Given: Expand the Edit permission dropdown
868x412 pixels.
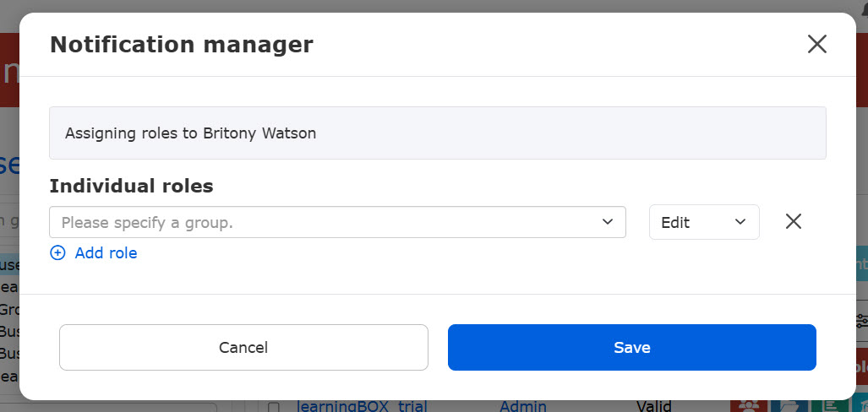Looking at the screenshot, I should pos(703,222).
